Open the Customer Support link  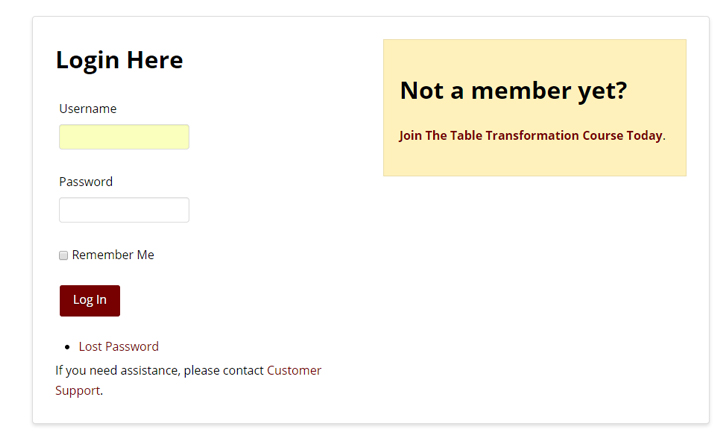point(294,370)
